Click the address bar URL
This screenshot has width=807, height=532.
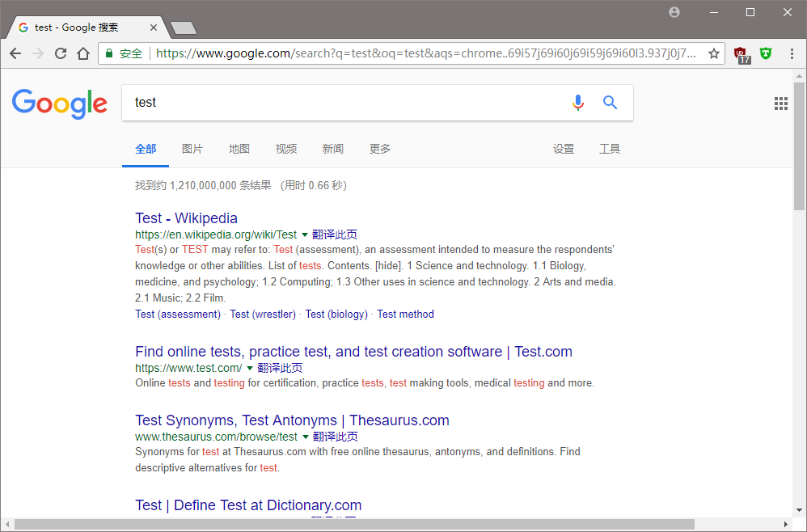coord(426,53)
